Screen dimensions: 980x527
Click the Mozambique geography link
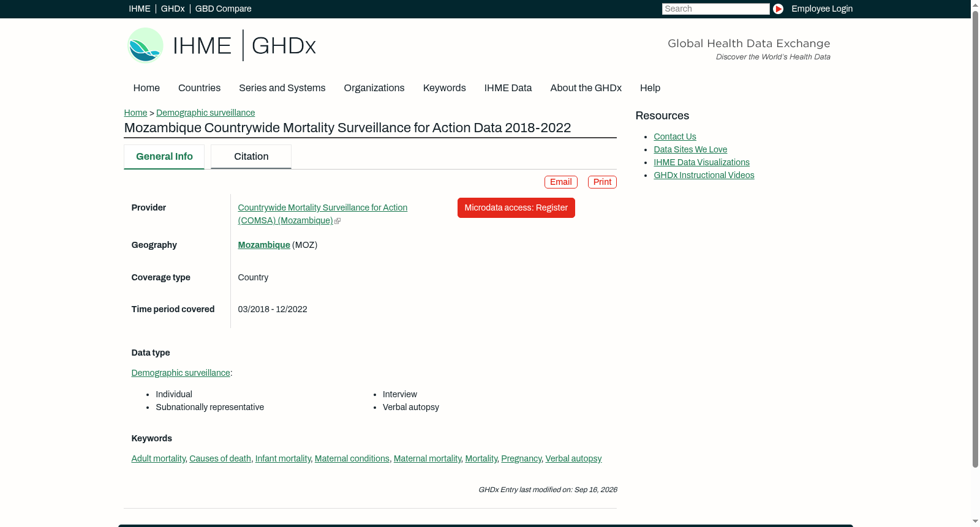tap(264, 245)
